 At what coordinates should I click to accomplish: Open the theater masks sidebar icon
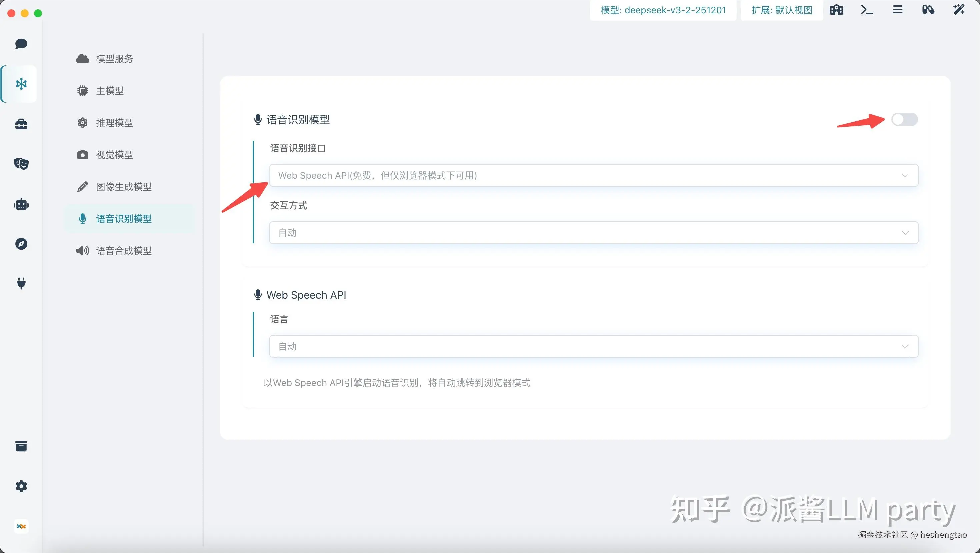tap(21, 164)
